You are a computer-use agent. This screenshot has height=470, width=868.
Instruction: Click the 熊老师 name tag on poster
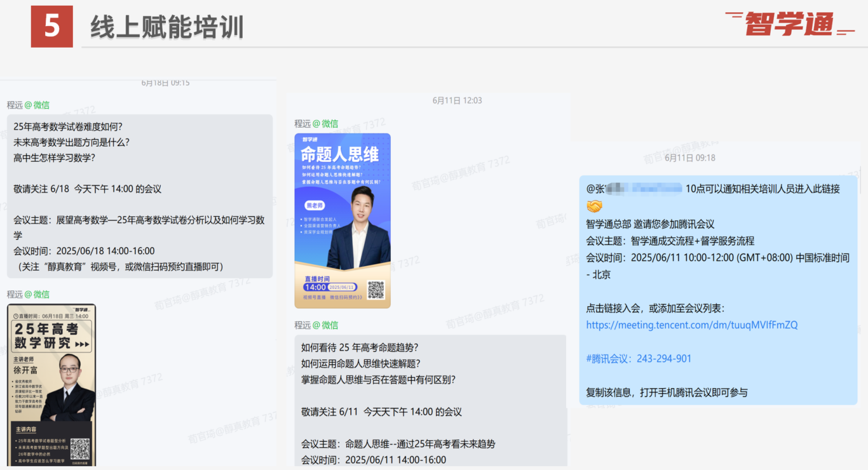click(315, 205)
